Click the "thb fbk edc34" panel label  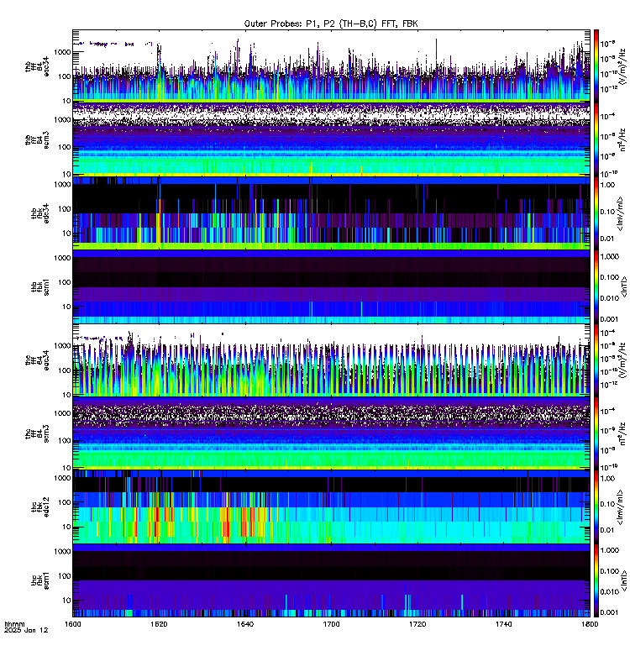(40, 213)
